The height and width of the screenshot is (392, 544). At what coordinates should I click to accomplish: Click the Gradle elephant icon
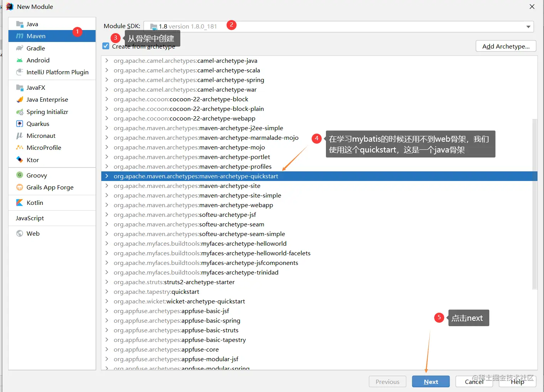click(20, 48)
